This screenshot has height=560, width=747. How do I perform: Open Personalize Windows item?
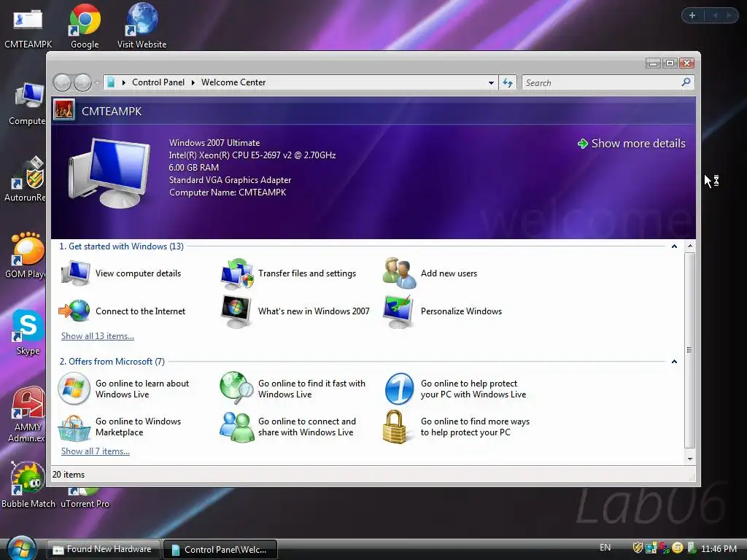pos(443,311)
